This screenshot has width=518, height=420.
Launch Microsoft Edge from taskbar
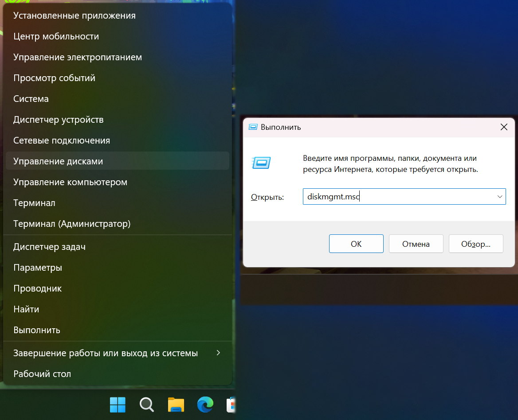(x=205, y=404)
